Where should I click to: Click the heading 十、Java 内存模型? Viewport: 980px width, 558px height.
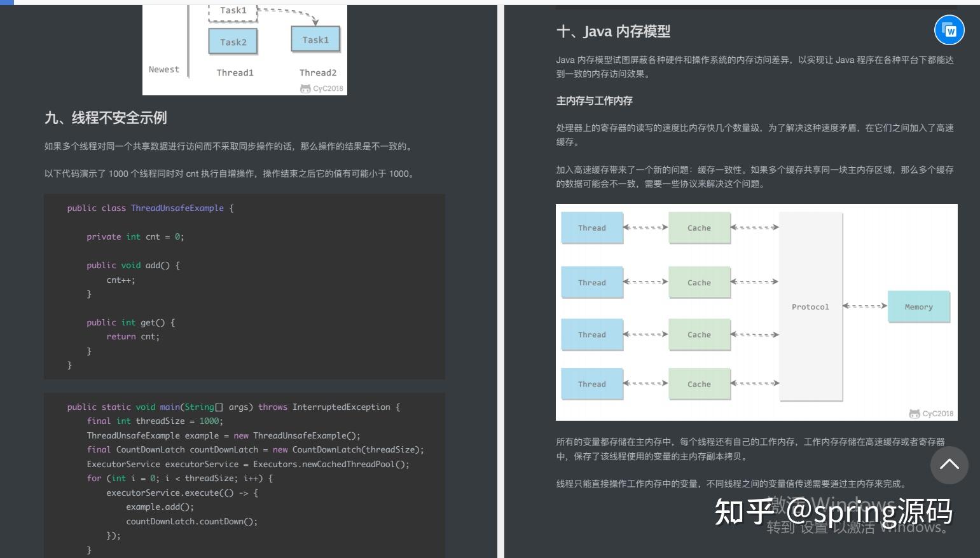(613, 31)
